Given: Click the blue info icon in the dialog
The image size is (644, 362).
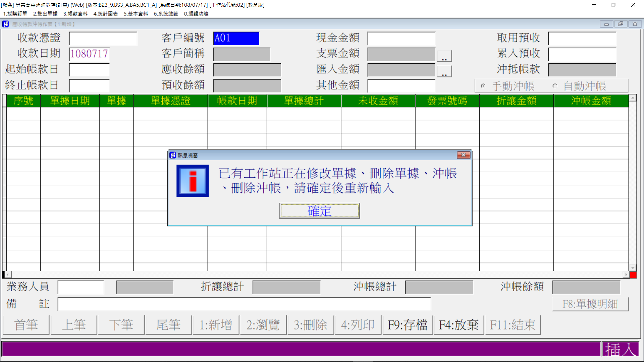Looking at the screenshot, I should coord(193,181).
